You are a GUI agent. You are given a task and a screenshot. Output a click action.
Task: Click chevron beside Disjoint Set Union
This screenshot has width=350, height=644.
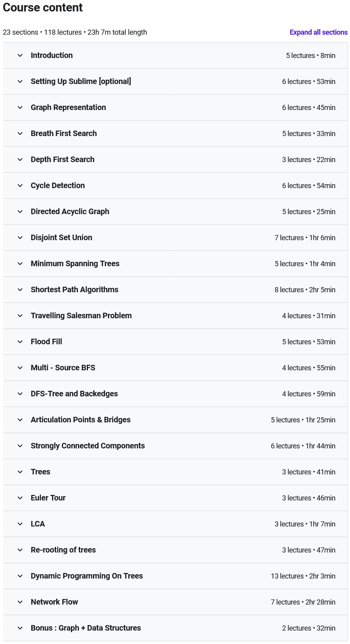tap(20, 238)
